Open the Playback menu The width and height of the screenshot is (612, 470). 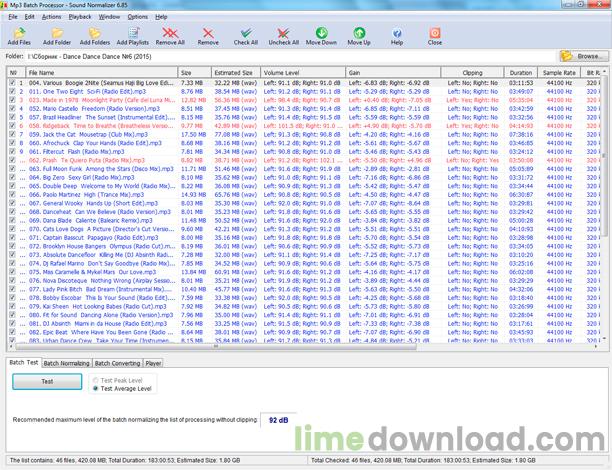[80, 17]
